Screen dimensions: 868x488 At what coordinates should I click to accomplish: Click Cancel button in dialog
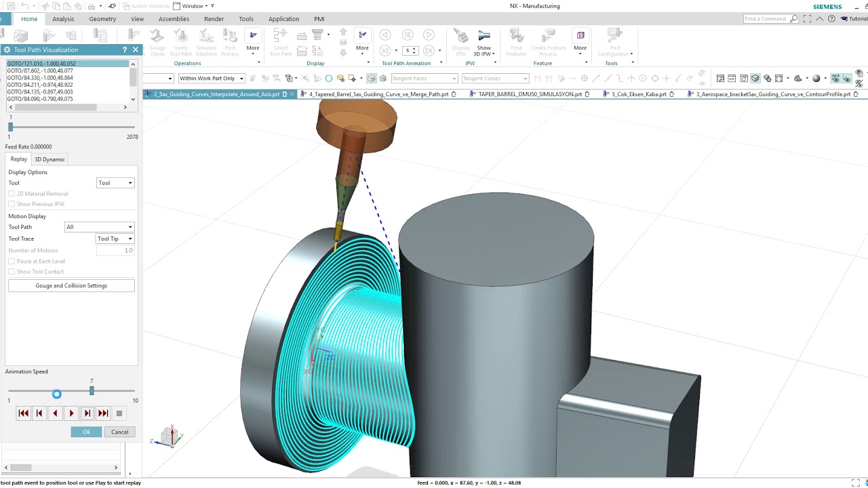click(119, 432)
